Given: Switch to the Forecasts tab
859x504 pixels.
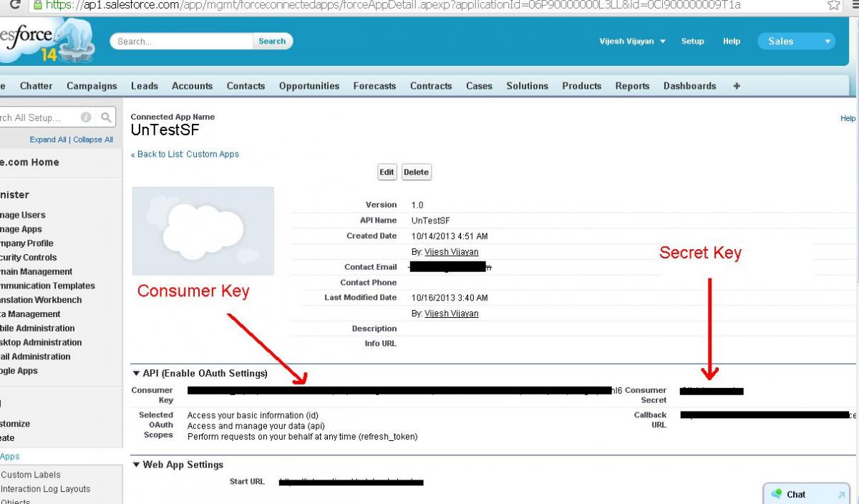Looking at the screenshot, I should click(x=374, y=86).
